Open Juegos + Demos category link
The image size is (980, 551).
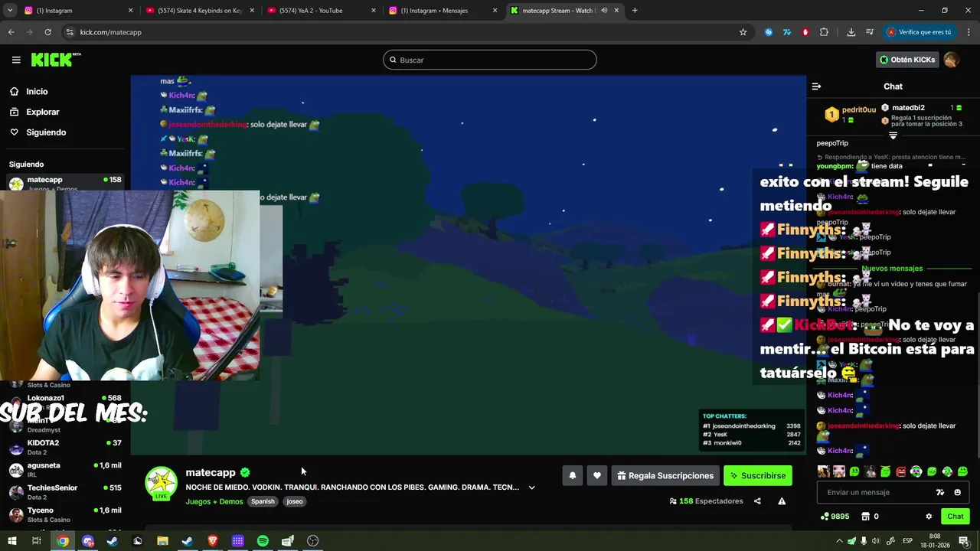tap(214, 502)
